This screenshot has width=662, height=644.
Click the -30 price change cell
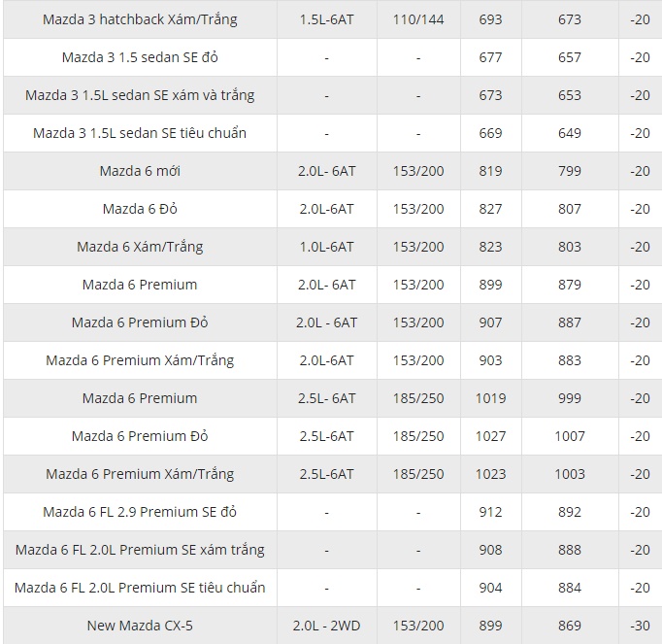(640, 626)
